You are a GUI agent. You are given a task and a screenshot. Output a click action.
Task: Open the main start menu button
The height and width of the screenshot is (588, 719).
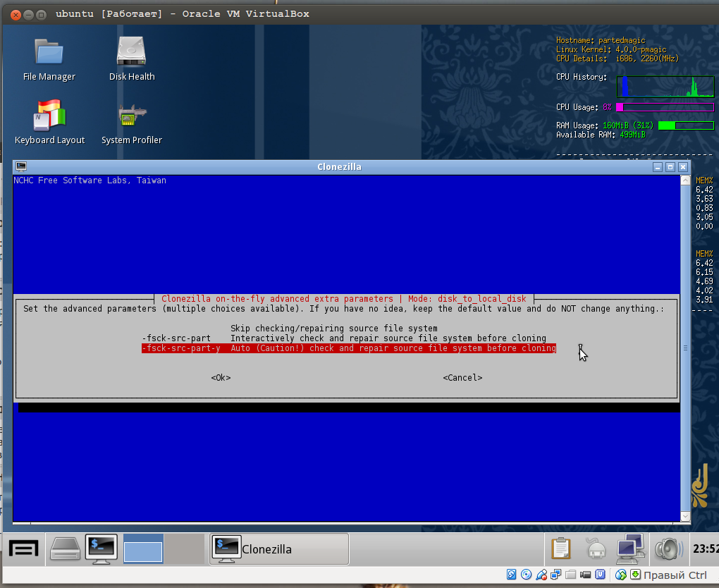click(23, 549)
